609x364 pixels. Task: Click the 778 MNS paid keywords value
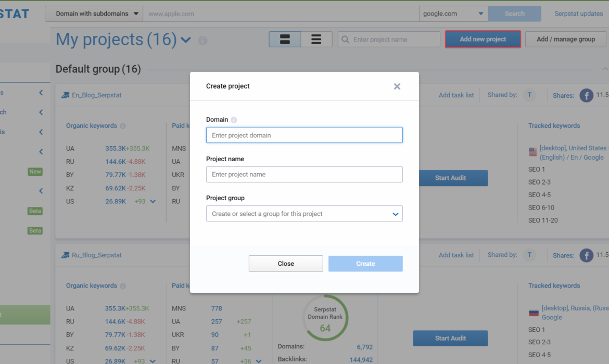217,308
